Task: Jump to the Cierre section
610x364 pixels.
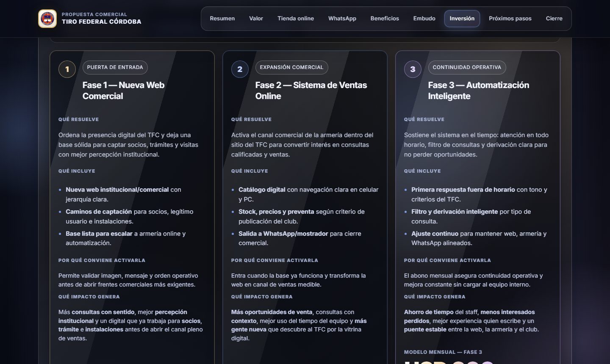Action: (554, 19)
